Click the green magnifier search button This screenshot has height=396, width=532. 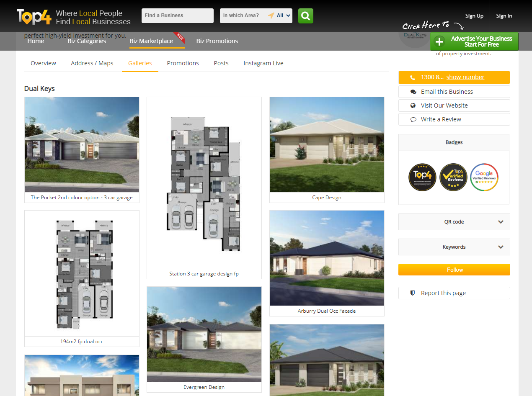point(305,16)
